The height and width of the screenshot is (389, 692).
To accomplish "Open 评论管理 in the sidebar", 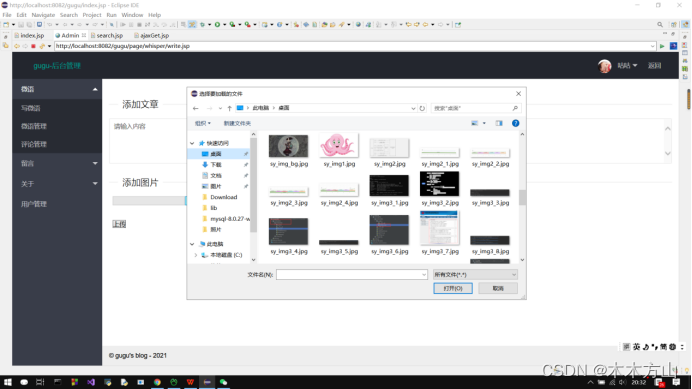I will 34,144.
